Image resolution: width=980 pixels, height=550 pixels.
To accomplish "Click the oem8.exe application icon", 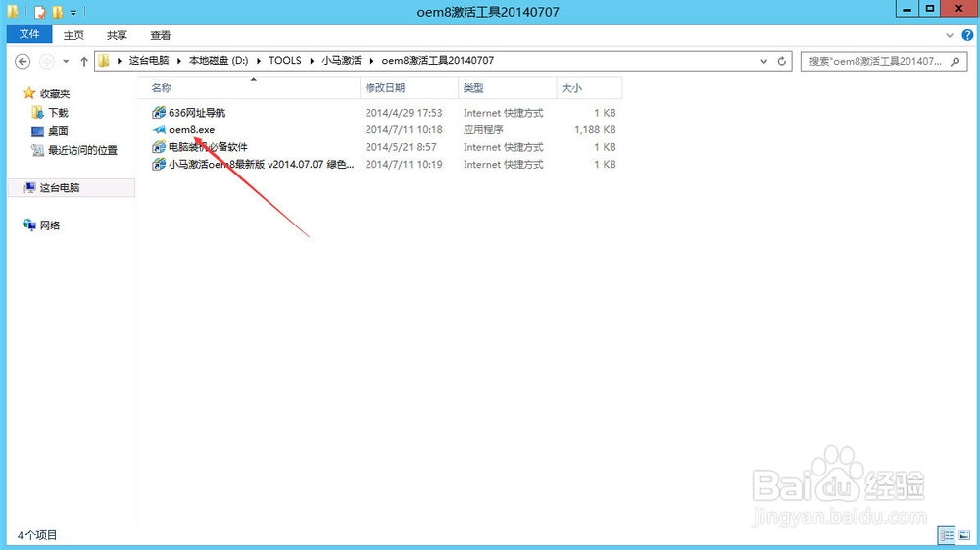I will [x=159, y=130].
